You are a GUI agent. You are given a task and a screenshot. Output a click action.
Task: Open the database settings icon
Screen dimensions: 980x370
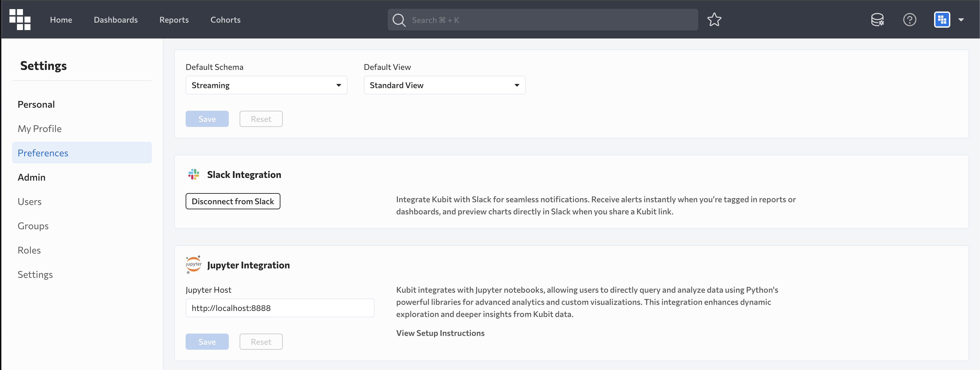[x=877, y=20]
